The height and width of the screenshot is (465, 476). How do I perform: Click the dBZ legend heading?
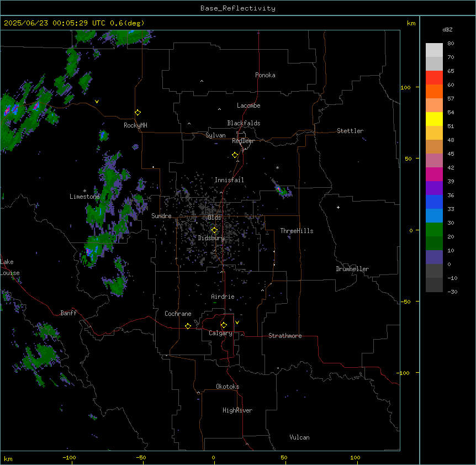pos(447,29)
